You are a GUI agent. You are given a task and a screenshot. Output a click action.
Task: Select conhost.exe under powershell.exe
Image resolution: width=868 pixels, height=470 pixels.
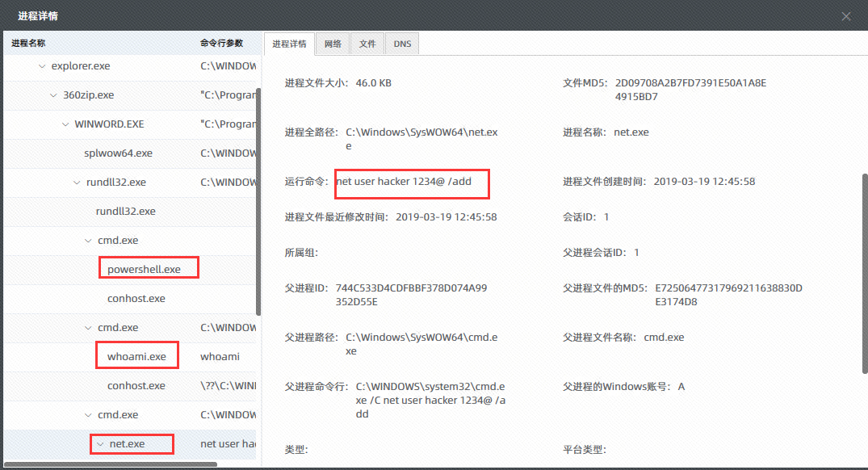click(x=136, y=299)
